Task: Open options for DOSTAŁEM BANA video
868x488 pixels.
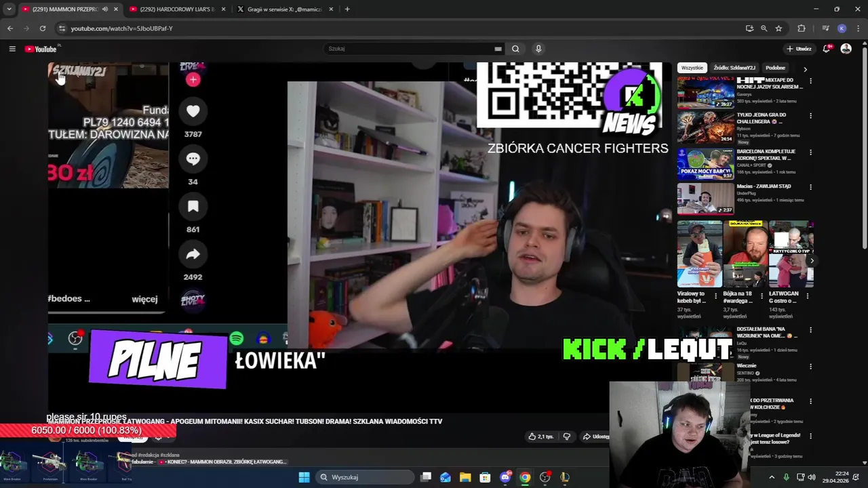Action: [810, 330]
